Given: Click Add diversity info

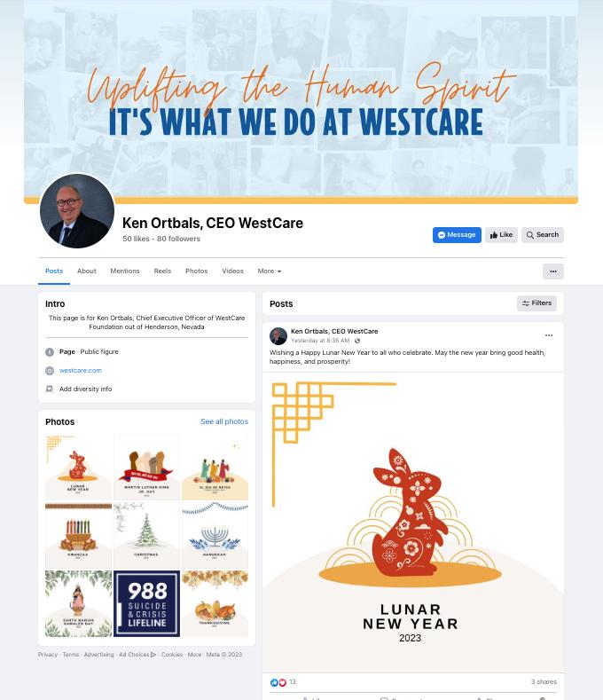Looking at the screenshot, I should 85,389.
